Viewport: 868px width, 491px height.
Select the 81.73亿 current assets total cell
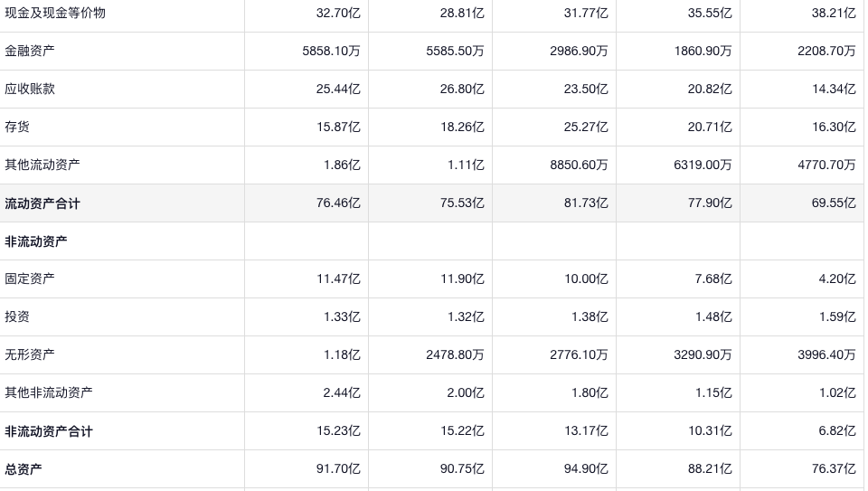coord(586,203)
